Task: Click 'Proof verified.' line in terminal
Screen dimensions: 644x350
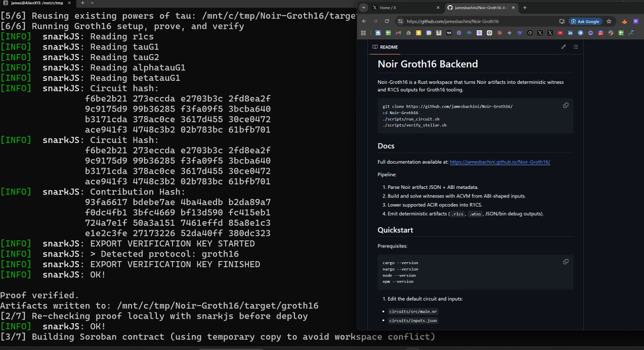Action: [x=40, y=295]
